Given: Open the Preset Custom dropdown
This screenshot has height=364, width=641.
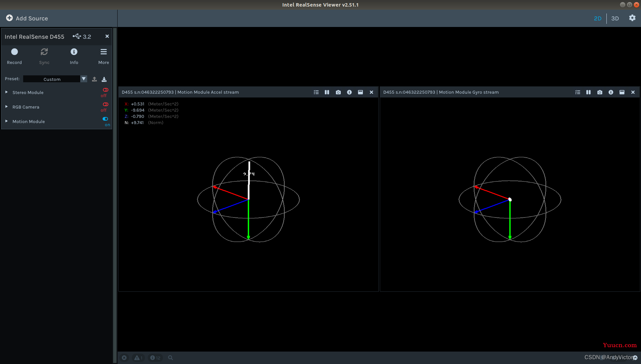Looking at the screenshot, I should tap(55, 79).
